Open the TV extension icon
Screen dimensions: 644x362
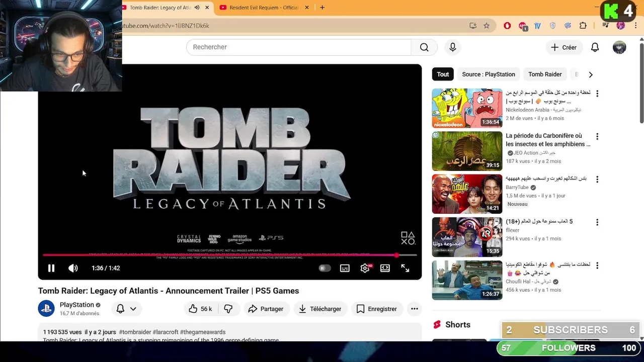tap(537, 26)
